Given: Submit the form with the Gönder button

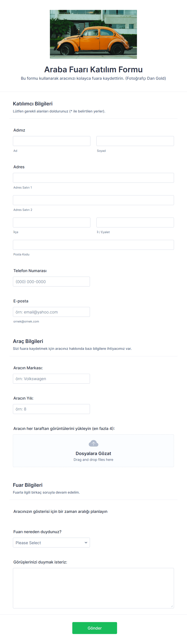Looking at the screenshot, I should click(95, 628).
